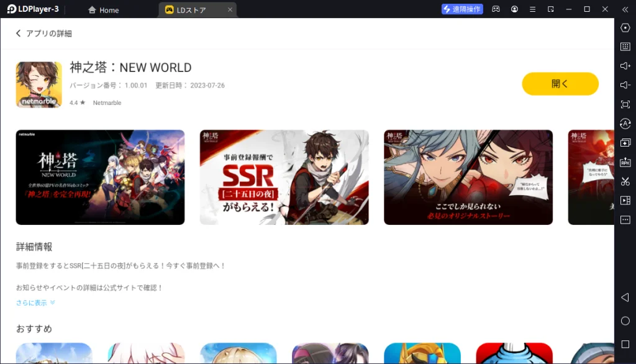
Task: Click the アプリの詳細 header text
Action: click(48, 34)
